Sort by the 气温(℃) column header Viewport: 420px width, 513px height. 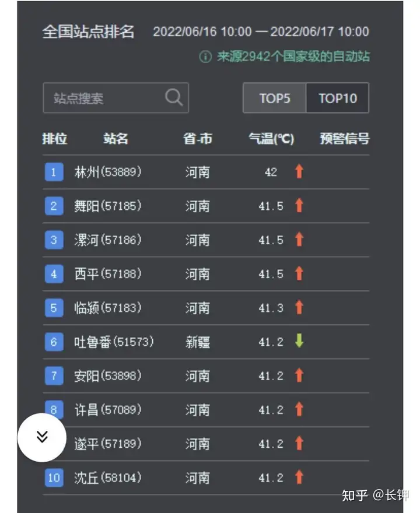coord(271,138)
